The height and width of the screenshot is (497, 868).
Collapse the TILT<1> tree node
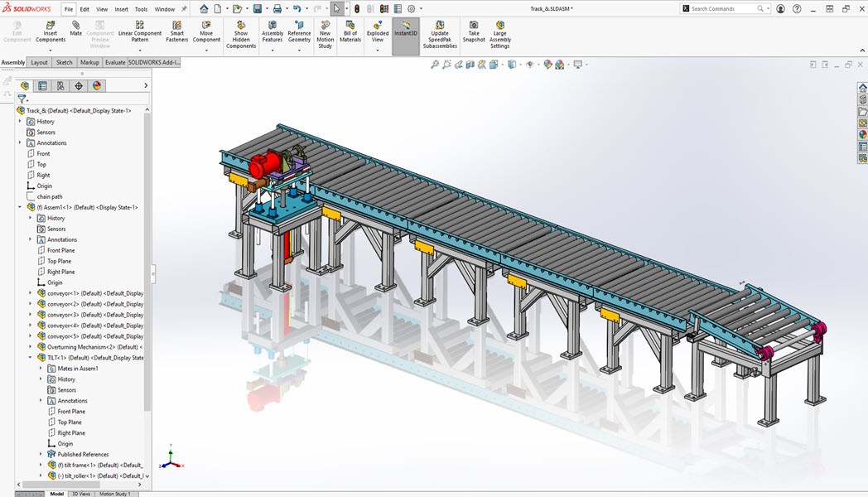(x=31, y=358)
